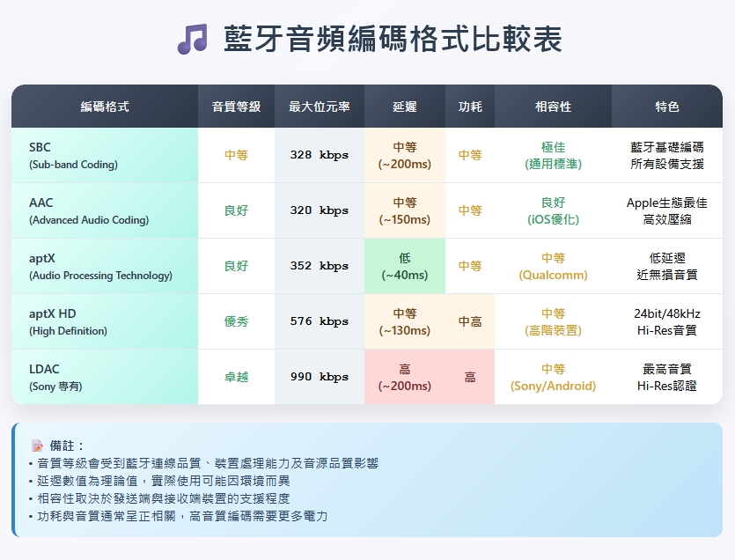The width and height of the screenshot is (735, 560).
Task: Select the 中等 (~150ms) latency cell
Action: (x=405, y=210)
